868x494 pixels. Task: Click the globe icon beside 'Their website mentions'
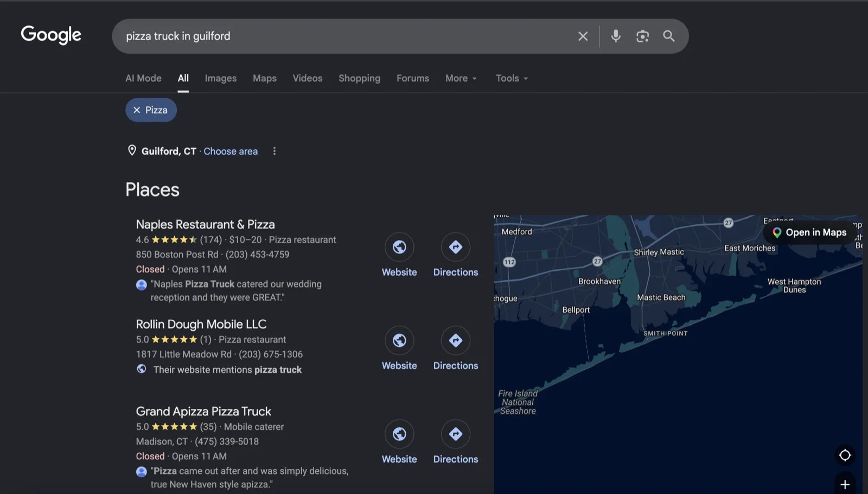pyautogui.click(x=142, y=369)
